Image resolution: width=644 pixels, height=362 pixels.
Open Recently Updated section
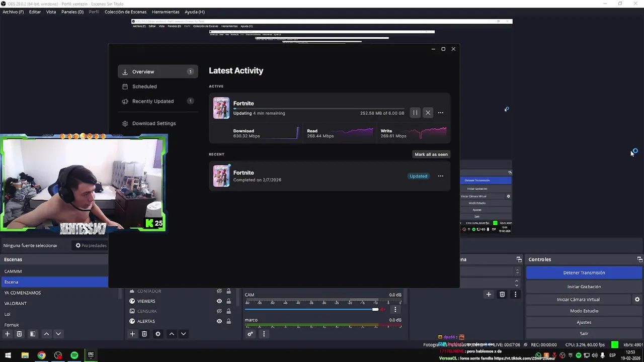(x=158, y=101)
